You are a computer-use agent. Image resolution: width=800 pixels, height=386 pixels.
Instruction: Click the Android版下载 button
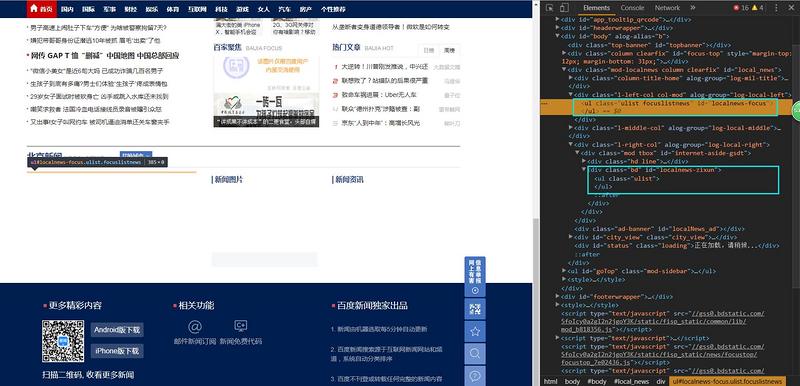(x=117, y=330)
